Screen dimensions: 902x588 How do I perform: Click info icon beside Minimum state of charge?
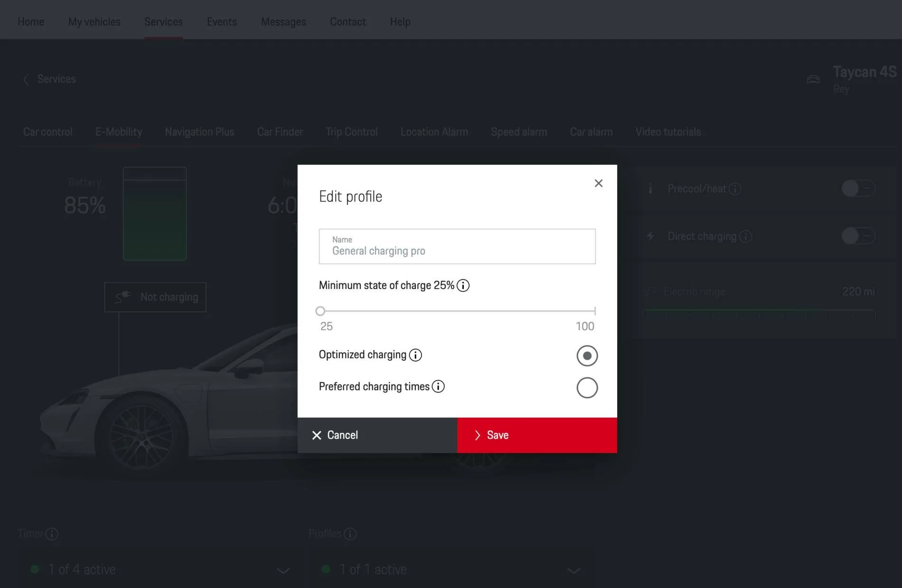coord(463,285)
